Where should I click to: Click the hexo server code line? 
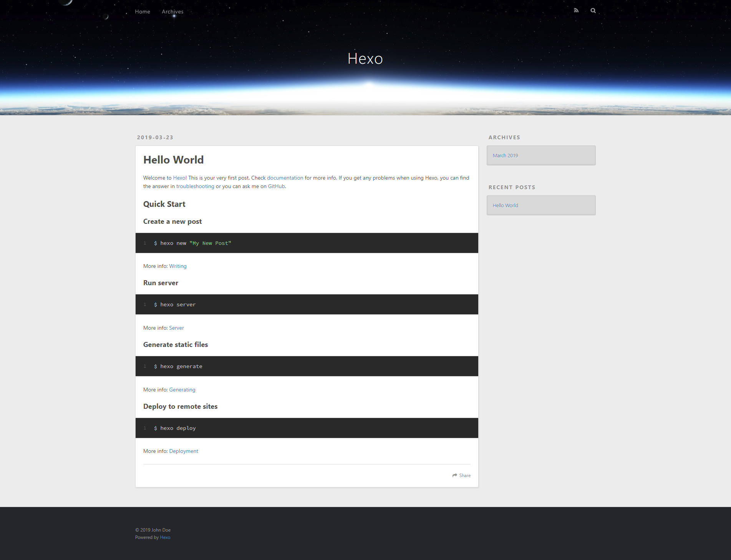(x=175, y=304)
